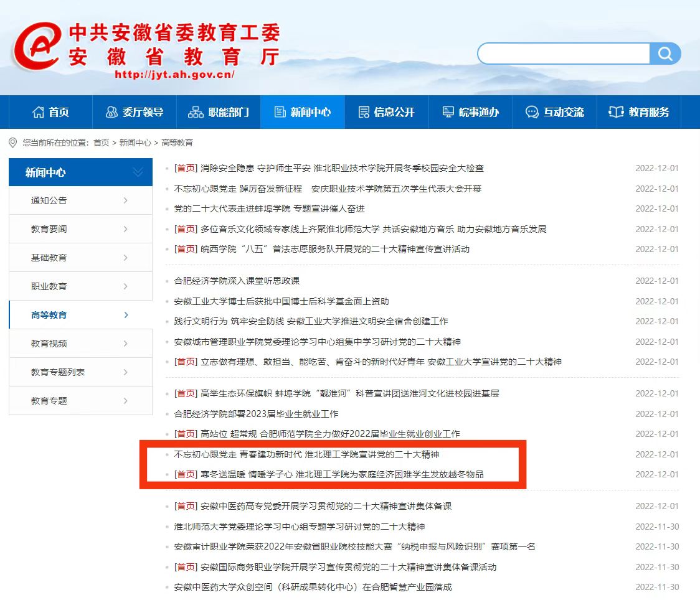This screenshot has height=600, width=700.
Task: Click the monitor icon beside 皖事通办
Action: [448, 112]
